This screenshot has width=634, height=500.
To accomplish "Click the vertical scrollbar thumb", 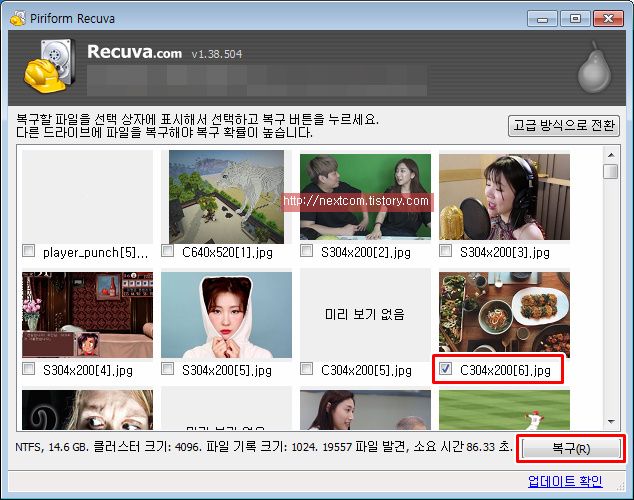I will [611, 171].
